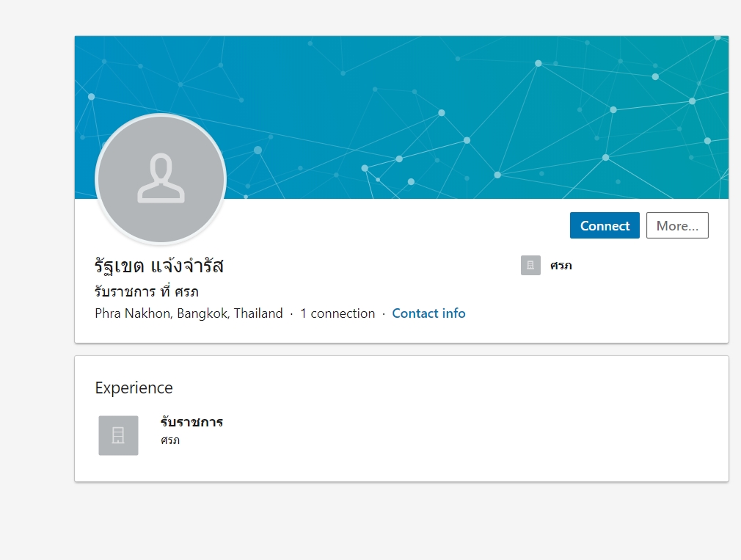The width and height of the screenshot is (741, 560).
Task: Click the รับราชการ job title under Experience
Action: pyautogui.click(x=191, y=422)
